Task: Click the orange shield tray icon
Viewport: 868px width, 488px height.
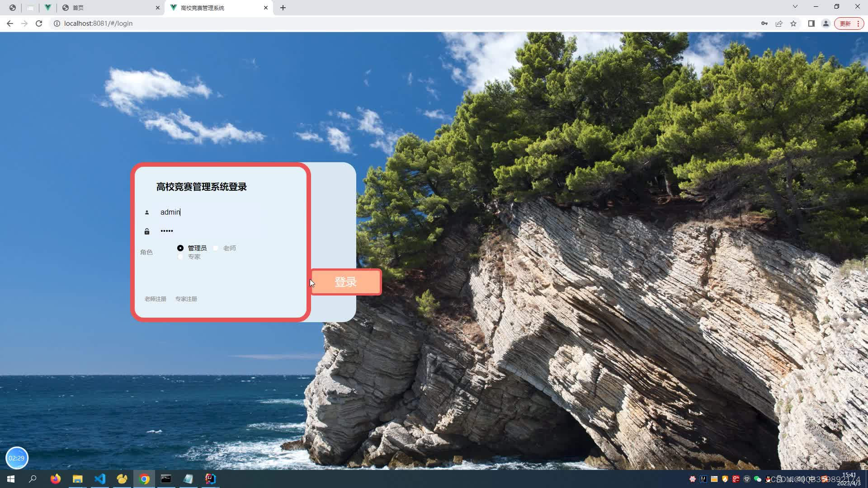Action: (x=725, y=479)
